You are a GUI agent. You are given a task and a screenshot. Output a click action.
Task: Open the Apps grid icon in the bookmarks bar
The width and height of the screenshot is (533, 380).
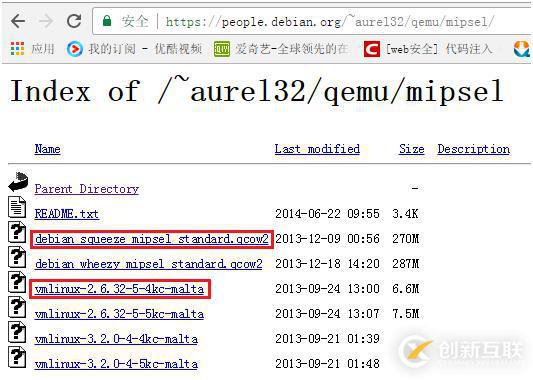[x=17, y=49]
